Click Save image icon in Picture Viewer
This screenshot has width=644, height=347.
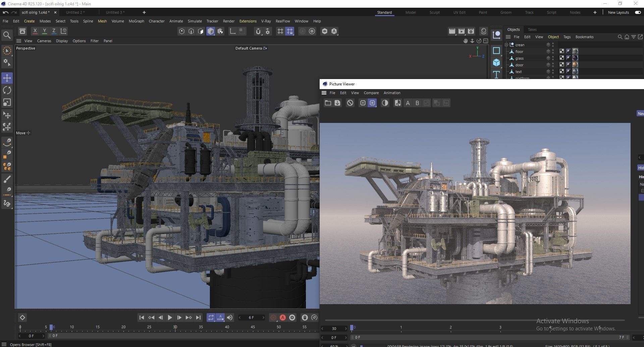pos(337,103)
